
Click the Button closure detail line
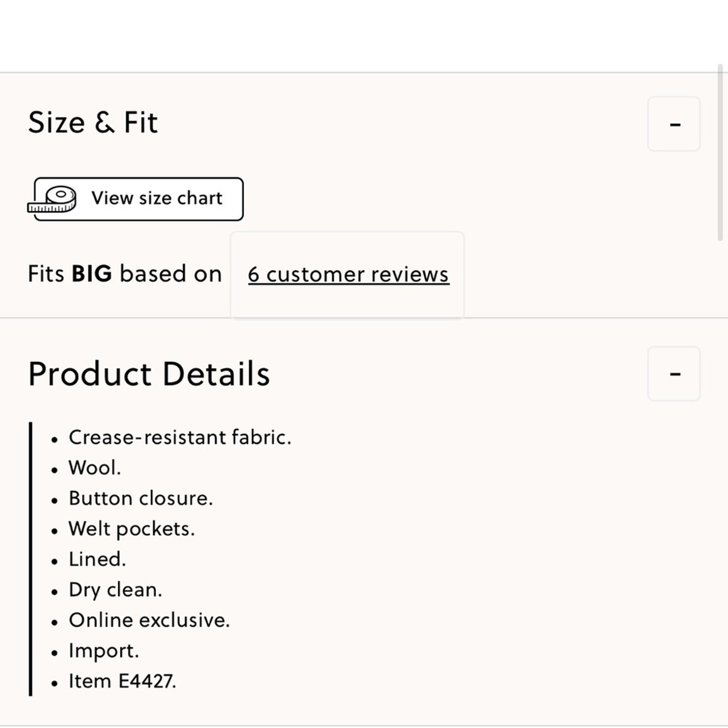click(x=141, y=498)
